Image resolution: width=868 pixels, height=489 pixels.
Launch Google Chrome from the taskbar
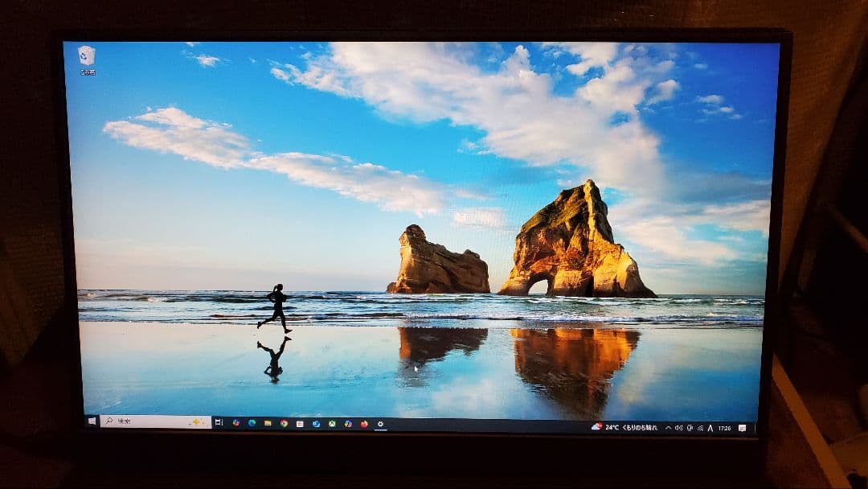(284, 424)
